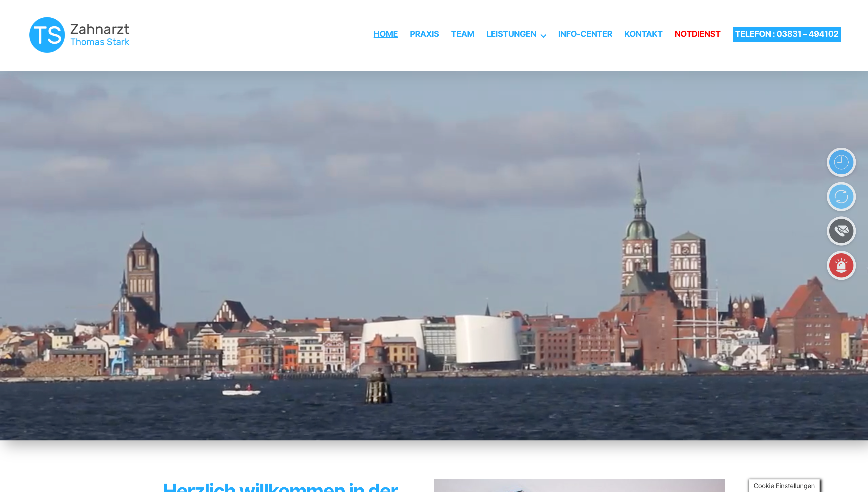This screenshot has width=868, height=492.
Task: Select the red NOTDIENST menu item
Action: pyautogui.click(x=697, y=34)
